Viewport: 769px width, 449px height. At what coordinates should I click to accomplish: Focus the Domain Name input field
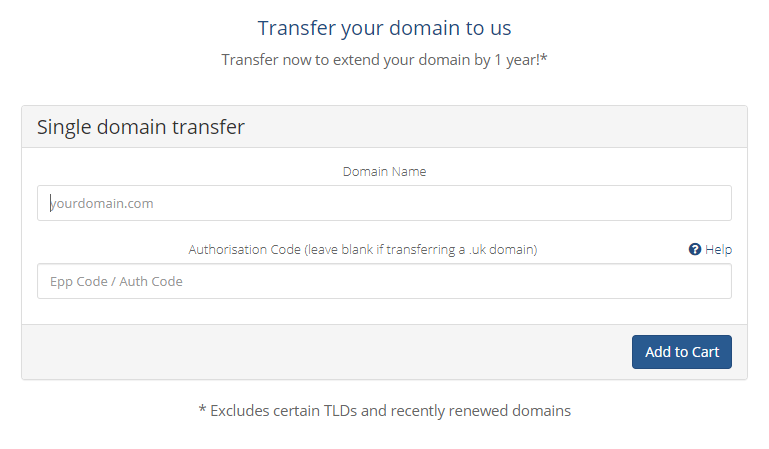coord(384,203)
